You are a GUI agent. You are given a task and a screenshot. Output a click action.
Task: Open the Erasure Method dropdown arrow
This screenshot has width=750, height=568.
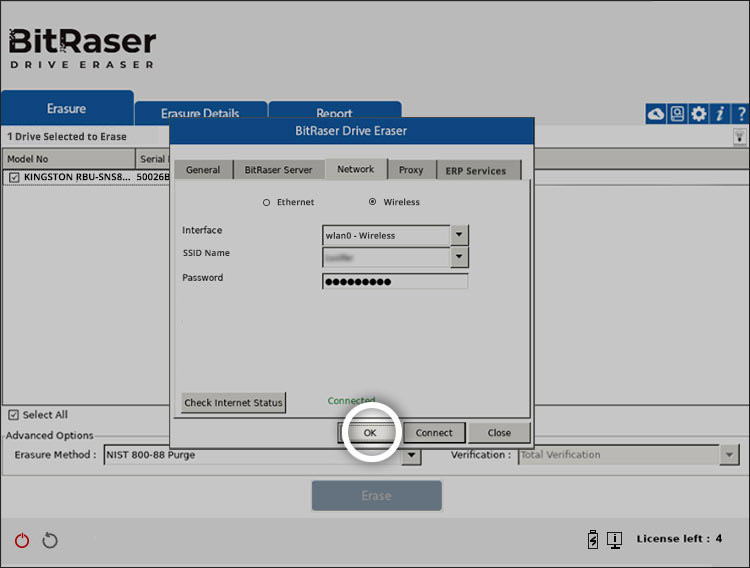point(411,455)
